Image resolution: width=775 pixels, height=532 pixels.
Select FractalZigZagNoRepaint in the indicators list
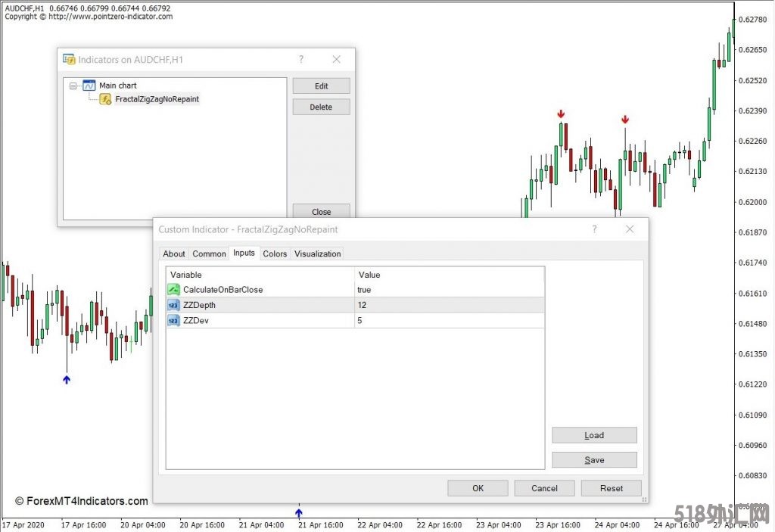157,99
